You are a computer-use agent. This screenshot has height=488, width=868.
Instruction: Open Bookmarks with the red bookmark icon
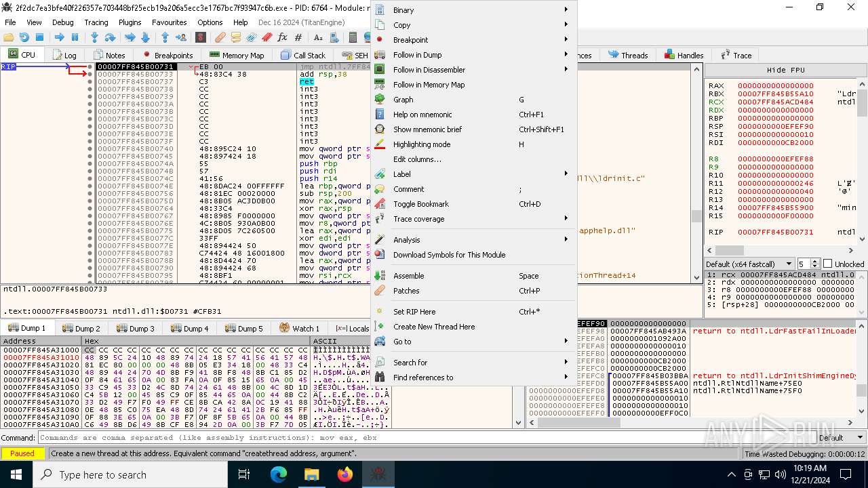267,37
